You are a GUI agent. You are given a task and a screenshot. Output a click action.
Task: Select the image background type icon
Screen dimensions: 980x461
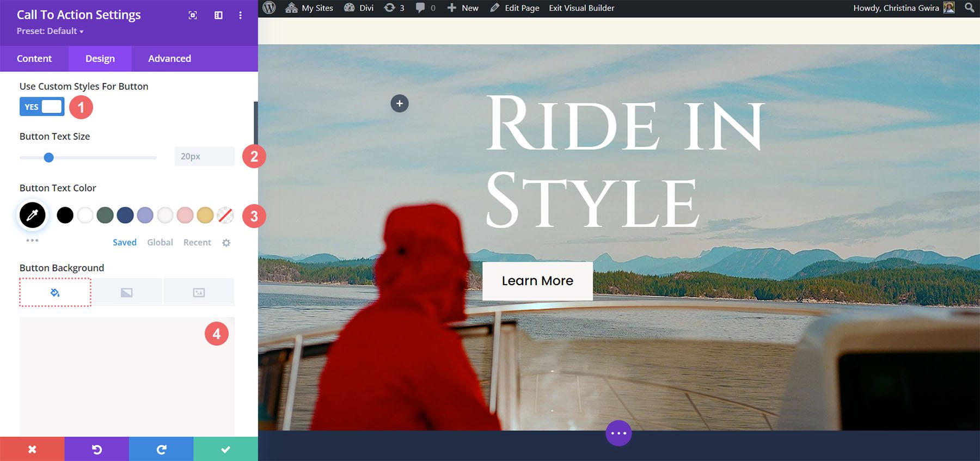pyautogui.click(x=199, y=292)
